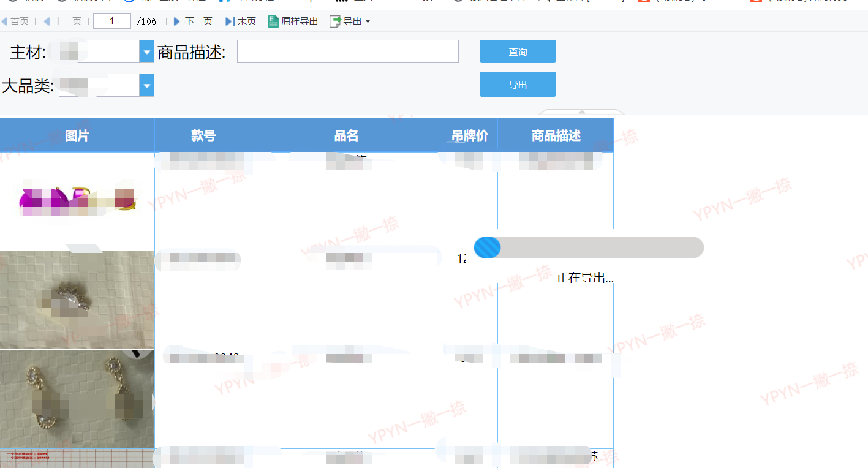868x468 pixels.
Task: Go to the next page (下一页)
Action: [x=193, y=21]
